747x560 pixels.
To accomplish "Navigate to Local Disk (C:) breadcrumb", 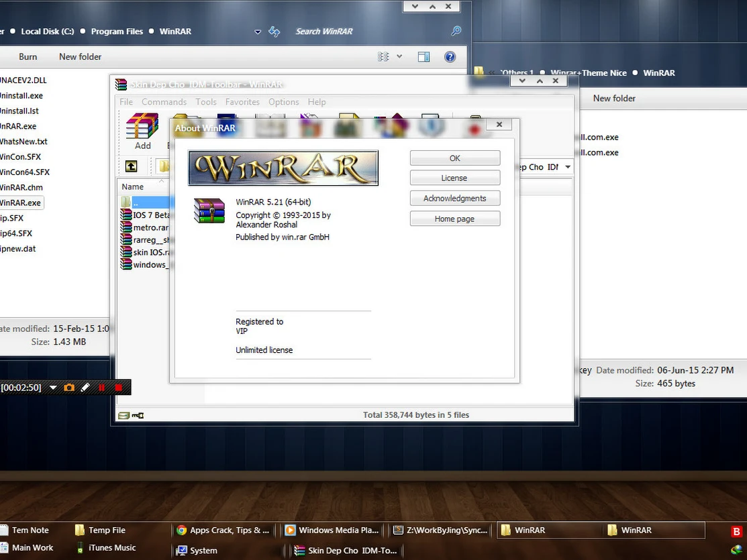I will coord(47,32).
